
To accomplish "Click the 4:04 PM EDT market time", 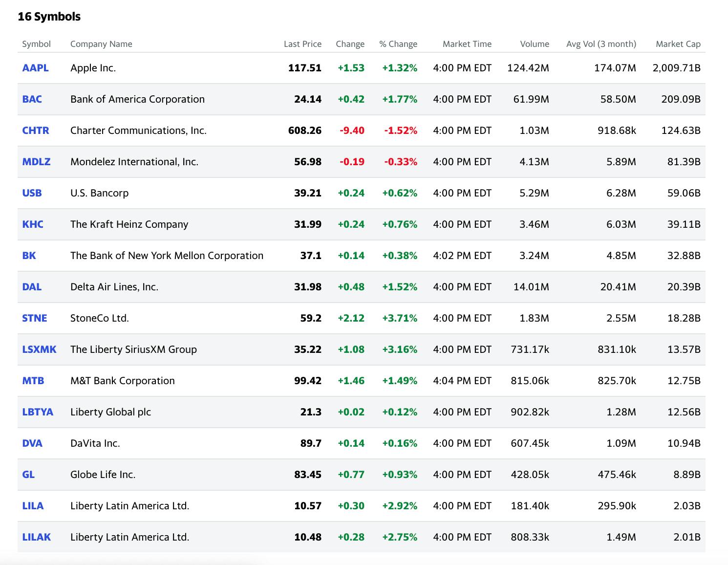I will point(462,381).
